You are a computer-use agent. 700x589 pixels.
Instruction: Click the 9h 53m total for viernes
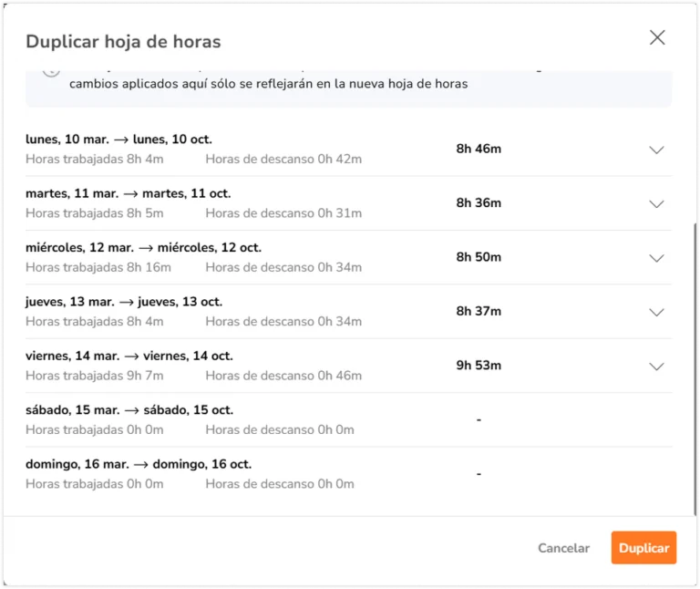pyautogui.click(x=479, y=366)
